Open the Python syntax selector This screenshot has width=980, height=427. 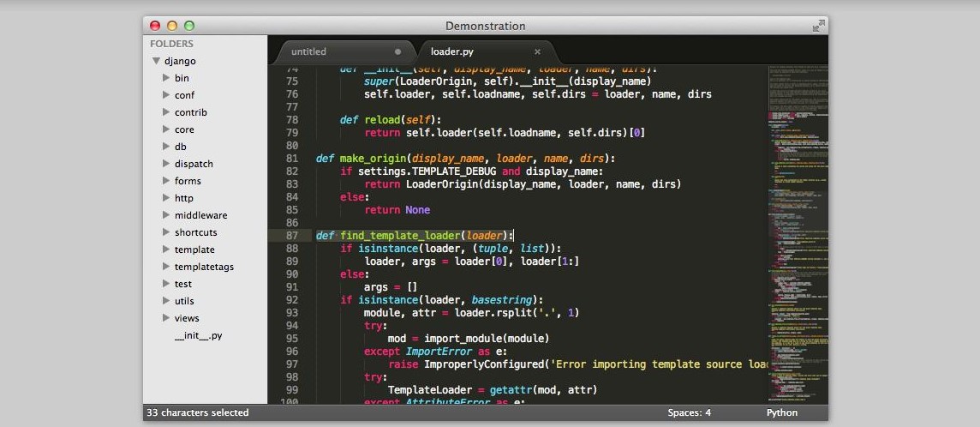click(782, 412)
